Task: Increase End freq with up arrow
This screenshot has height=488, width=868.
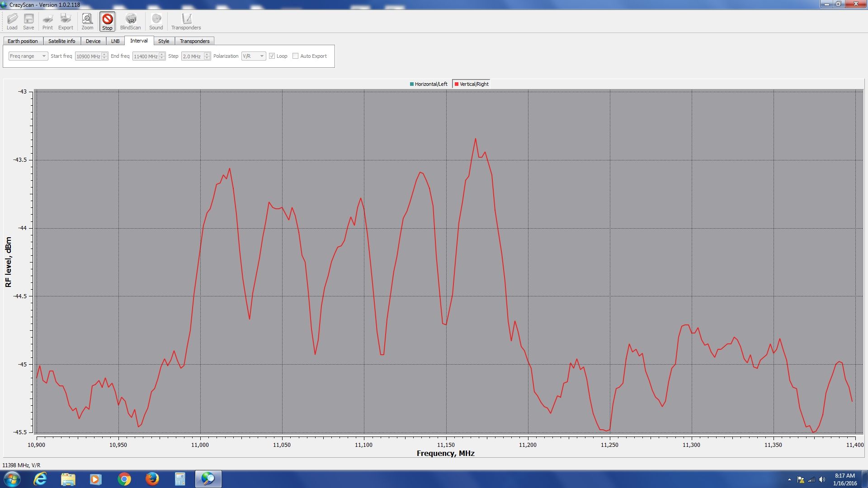Action: [x=162, y=54]
